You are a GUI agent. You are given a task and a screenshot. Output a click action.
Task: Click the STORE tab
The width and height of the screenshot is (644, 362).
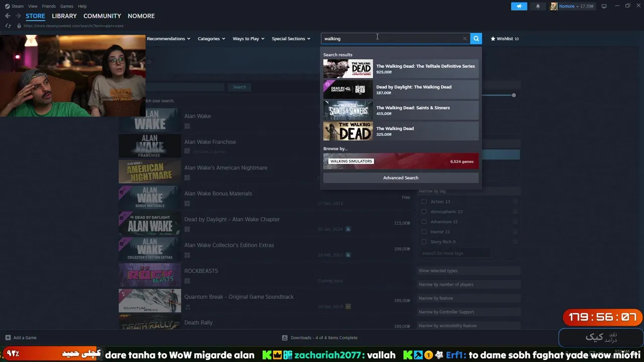click(35, 16)
